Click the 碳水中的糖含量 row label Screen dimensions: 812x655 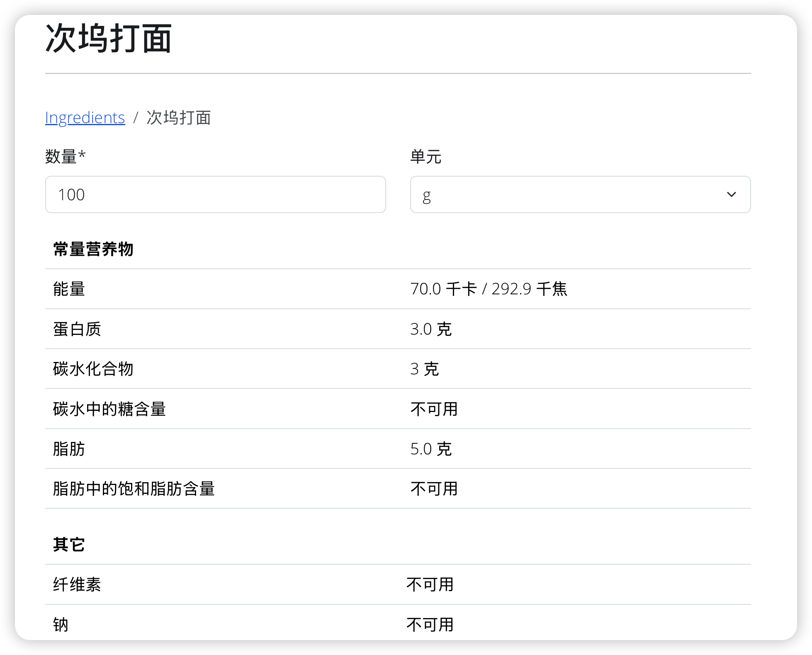coord(109,409)
